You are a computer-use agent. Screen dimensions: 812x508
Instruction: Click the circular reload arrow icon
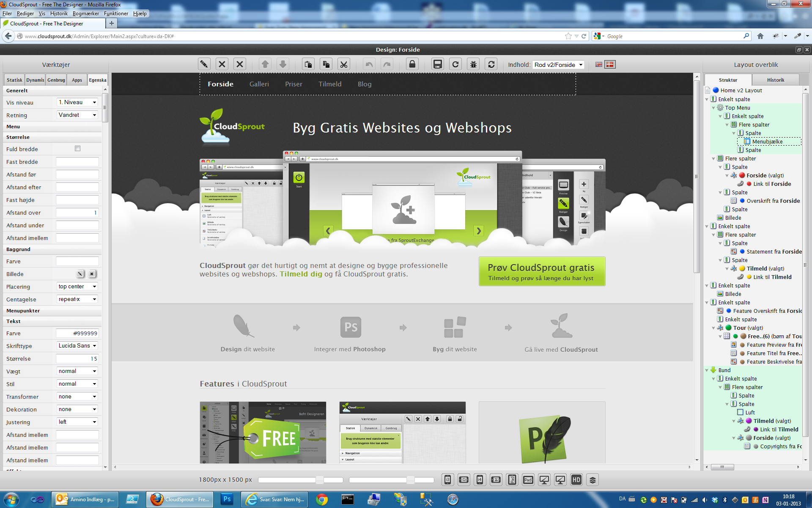(x=455, y=64)
